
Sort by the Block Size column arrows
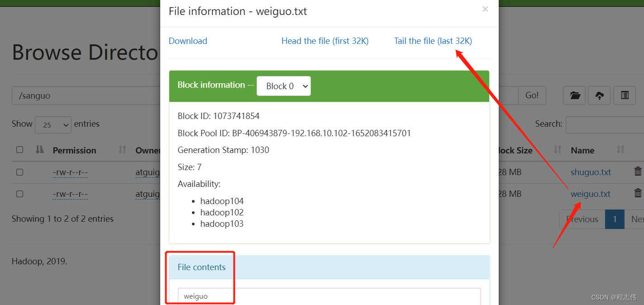[558, 150]
